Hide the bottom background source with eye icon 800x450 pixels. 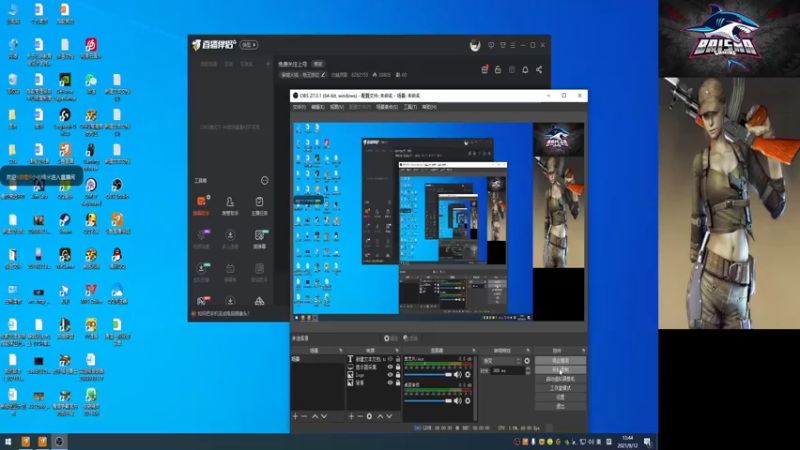[x=390, y=382]
